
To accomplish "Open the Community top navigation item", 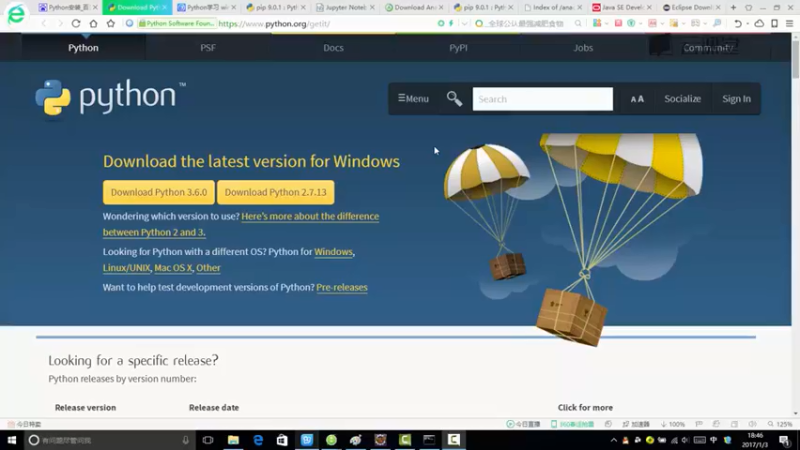I will [x=708, y=47].
